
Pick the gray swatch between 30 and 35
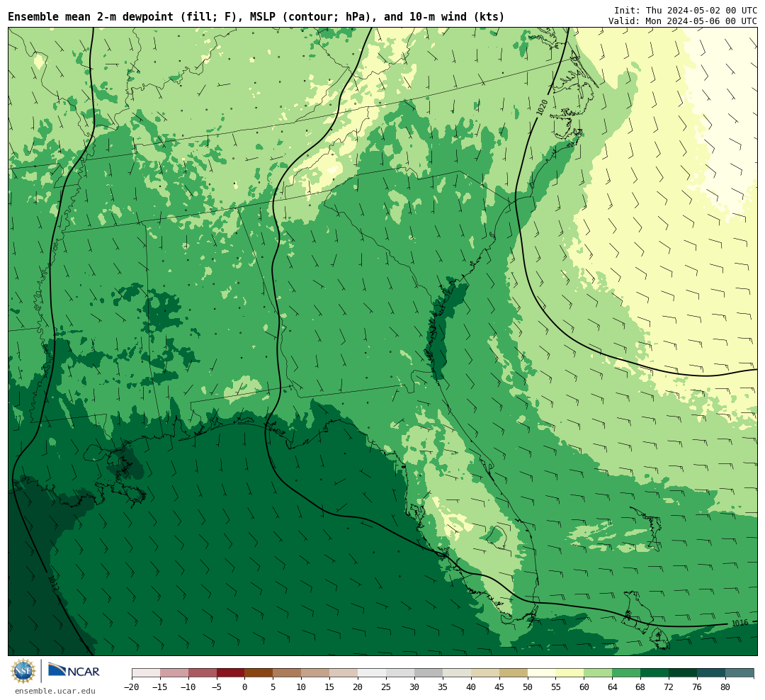point(429,673)
